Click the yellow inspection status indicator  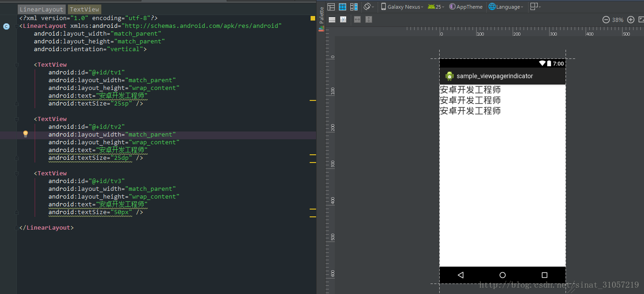click(313, 18)
